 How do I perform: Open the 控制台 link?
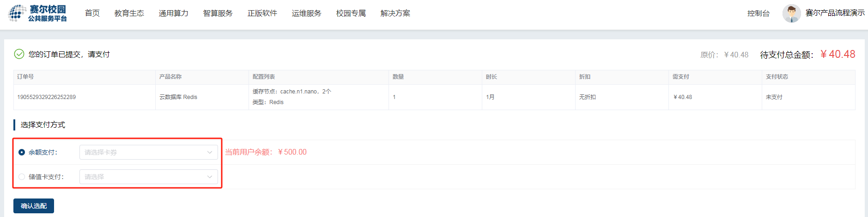[759, 13]
